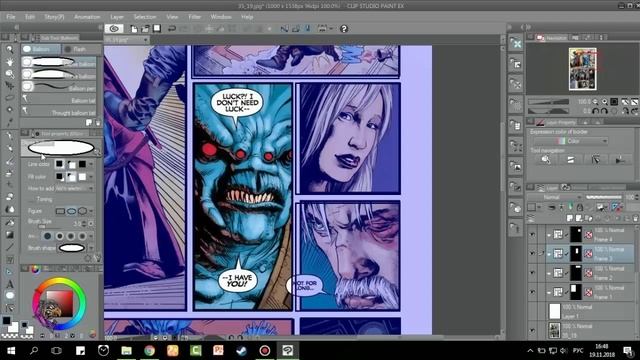640x360 pixels.
Task: Click Zoom out icon in Navigator
Action: coord(596,102)
